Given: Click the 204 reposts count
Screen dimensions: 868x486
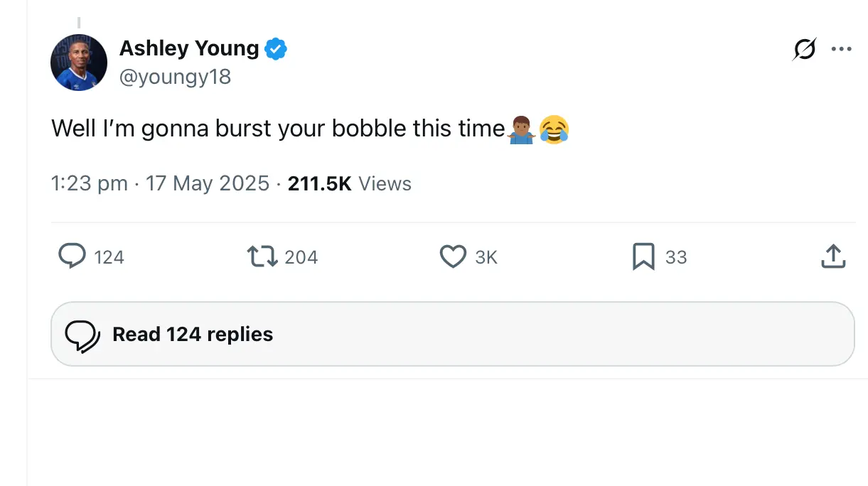Looking at the screenshot, I should 301,257.
